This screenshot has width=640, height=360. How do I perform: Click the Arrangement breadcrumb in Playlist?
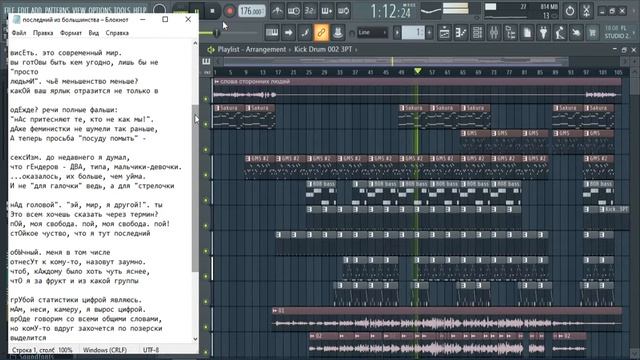pos(266,49)
